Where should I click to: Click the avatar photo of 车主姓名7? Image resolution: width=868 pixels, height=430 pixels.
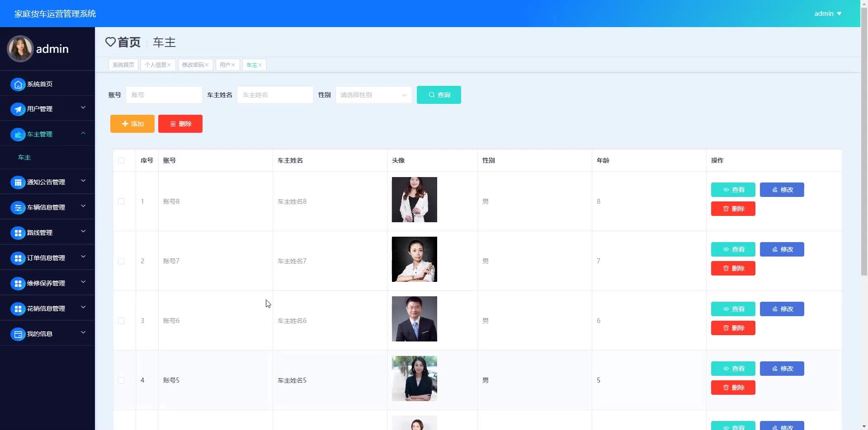click(415, 259)
